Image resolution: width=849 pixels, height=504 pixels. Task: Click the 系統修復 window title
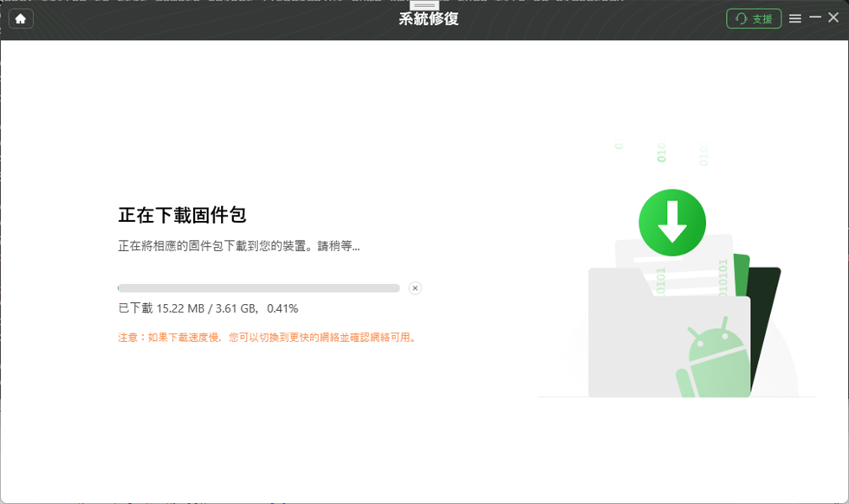tap(428, 20)
